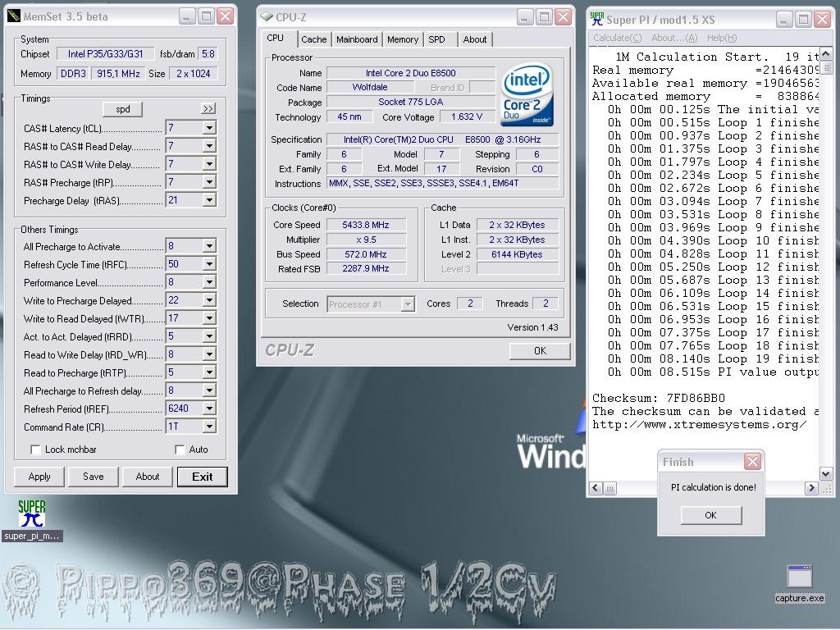840x630 pixels.
Task: Click the Save button in MemSet
Action: (94, 477)
